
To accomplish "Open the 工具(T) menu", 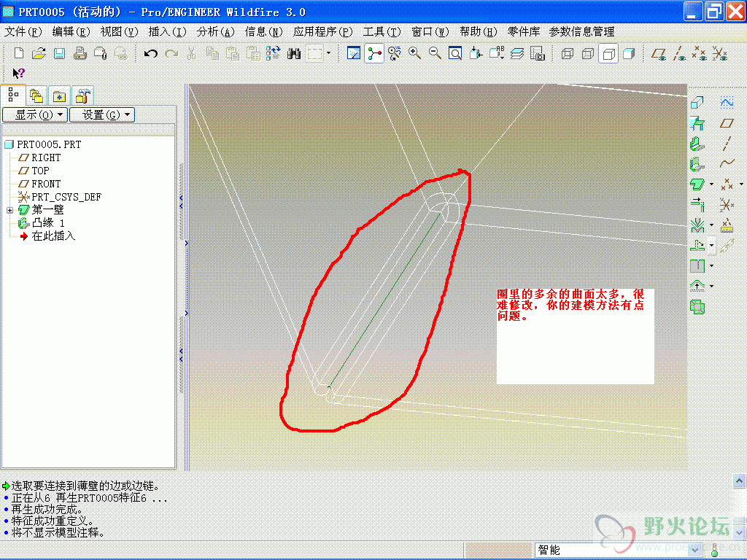I will click(x=382, y=32).
